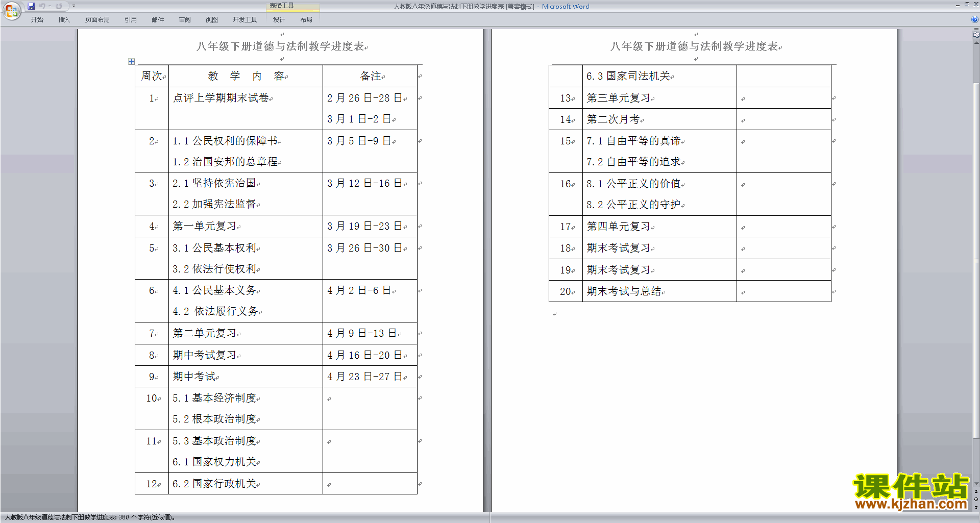
Task: Click the date 3月1日-2日
Action: point(359,119)
